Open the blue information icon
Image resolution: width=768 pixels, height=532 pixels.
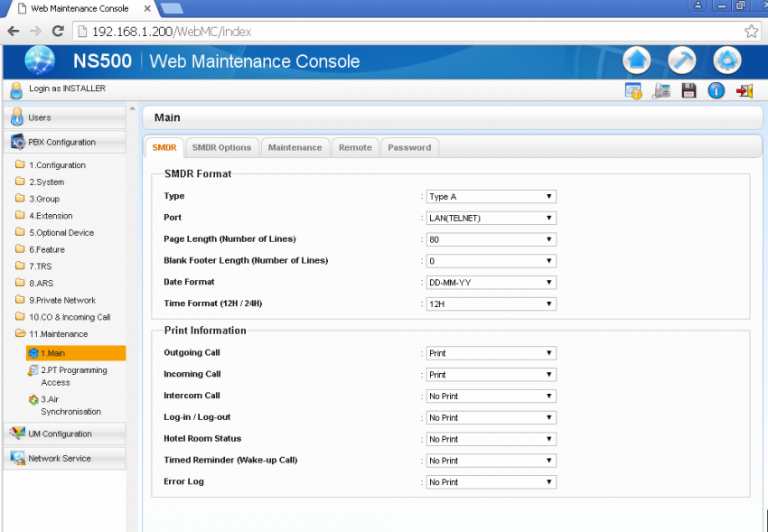pyautogui.click(x=716, y=90)
